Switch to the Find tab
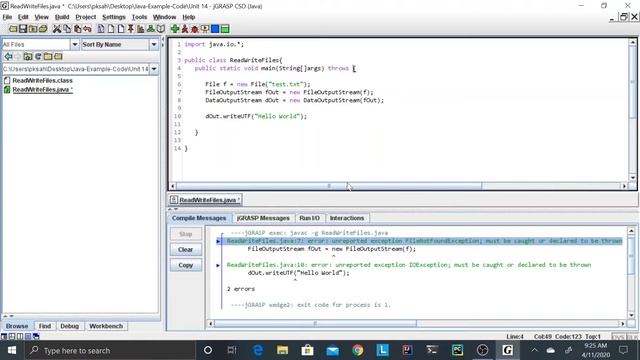This screenshot has height=360, width=640. pos(45,326)
